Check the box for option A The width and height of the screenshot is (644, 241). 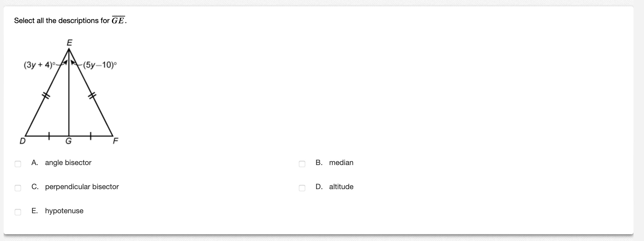(18, 164)
